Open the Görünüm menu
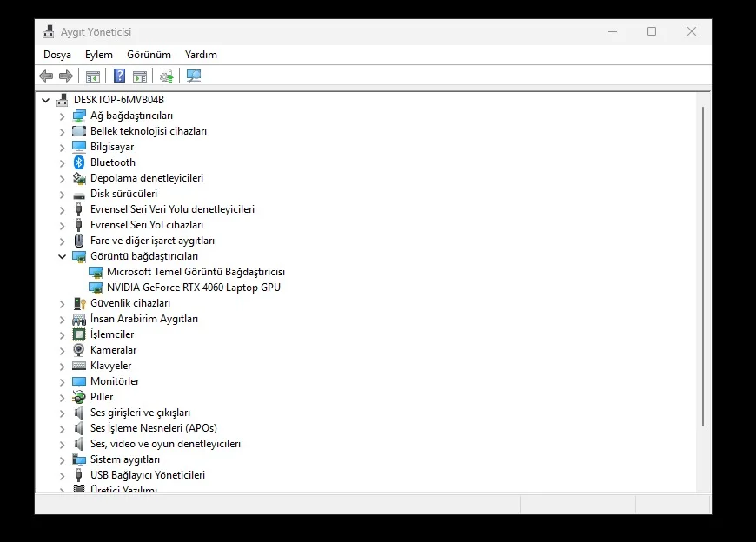The width and height of the screenshot is (756, 542). (x=149, y=55)
